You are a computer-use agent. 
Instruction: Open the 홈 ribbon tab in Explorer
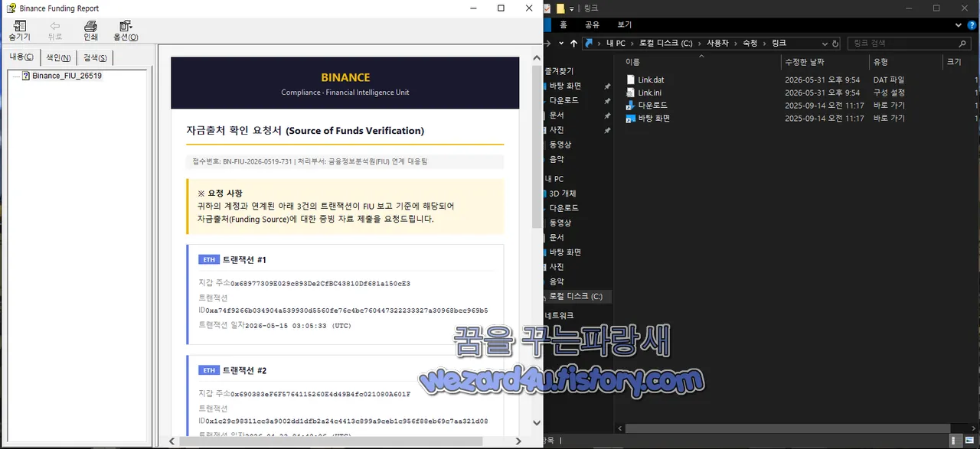point(563,25)
